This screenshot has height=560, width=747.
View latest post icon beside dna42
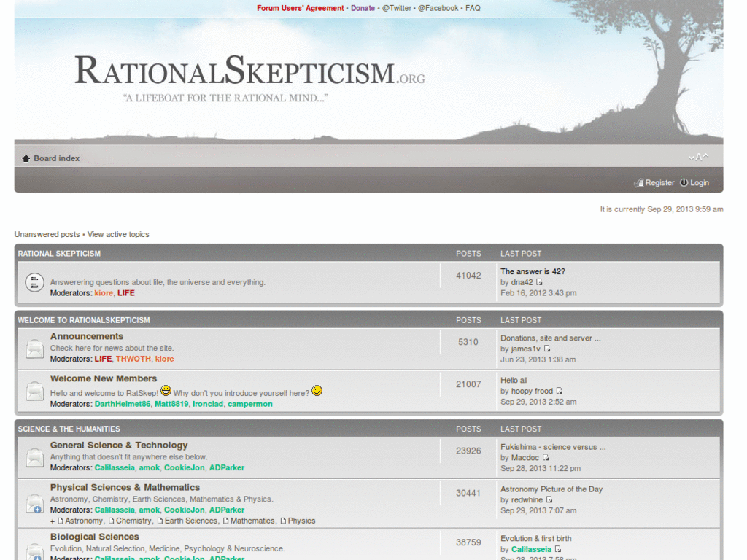(x=540, y=282)
